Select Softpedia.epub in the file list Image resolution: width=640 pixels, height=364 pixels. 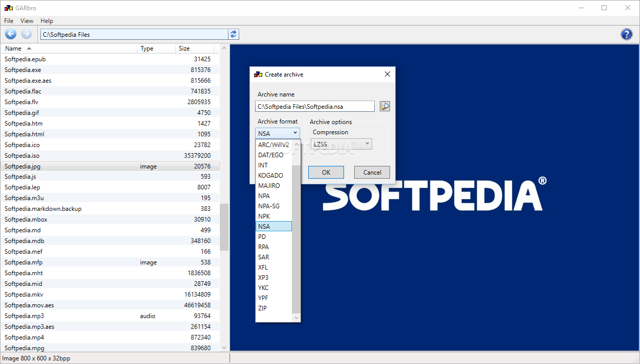(109, 59)
